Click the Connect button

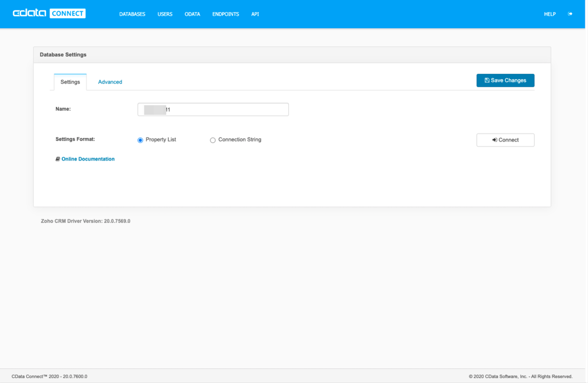click(x=505, y=140)
